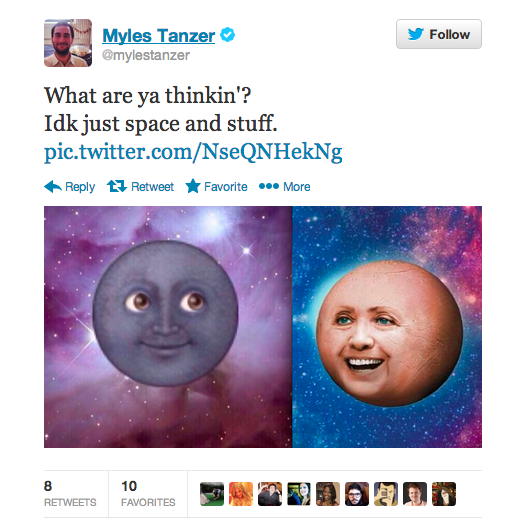The width and height of the screenshot is (528, 526).
Task: Click the blue verified badge icon
Action: (x=227, y=34)
